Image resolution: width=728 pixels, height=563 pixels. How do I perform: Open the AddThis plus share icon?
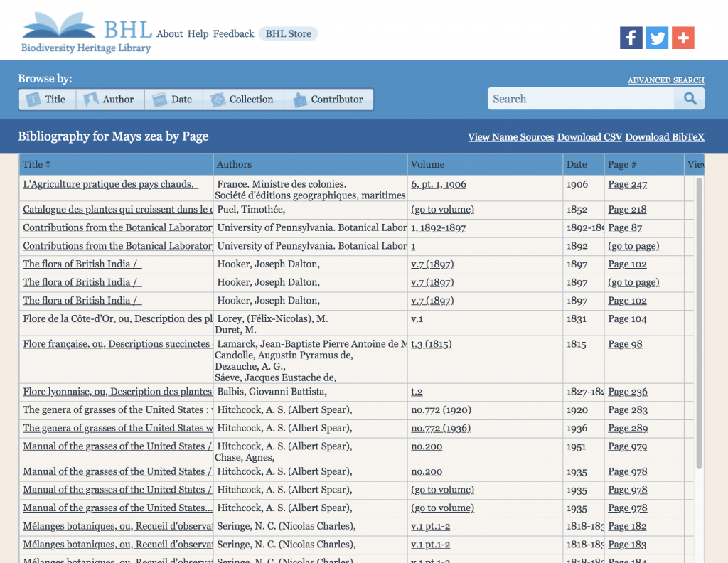pos(682,37)
